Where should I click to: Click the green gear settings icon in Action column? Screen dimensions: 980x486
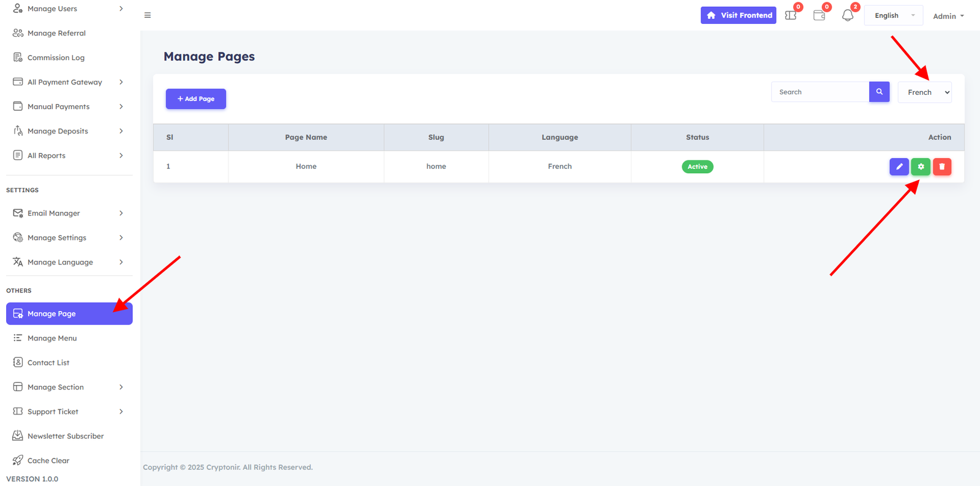point(921,166)
